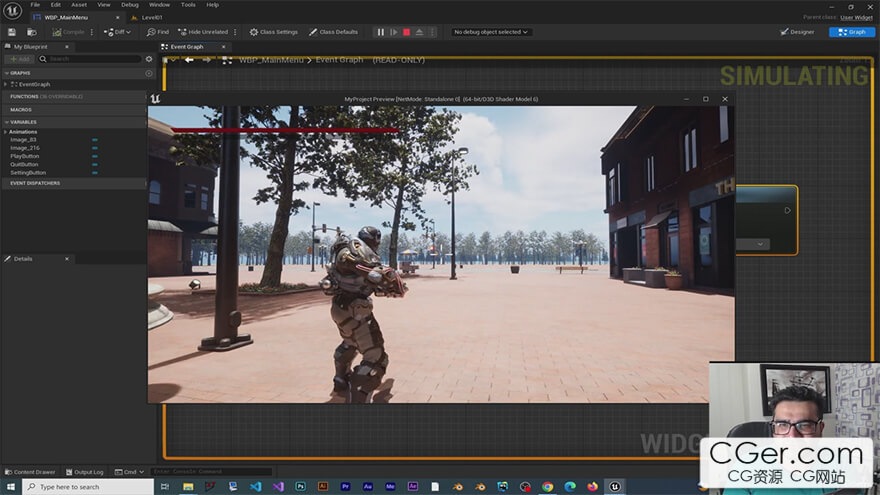Image resolution: width=880 pixels, height=495 pixels.
Task: Open Class Settings
Action: coord(274,32)
